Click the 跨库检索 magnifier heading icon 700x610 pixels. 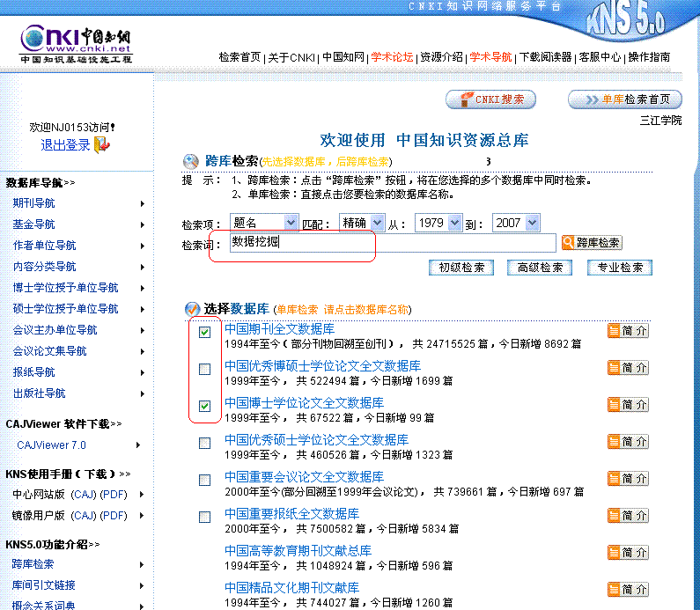coord(190,162)
